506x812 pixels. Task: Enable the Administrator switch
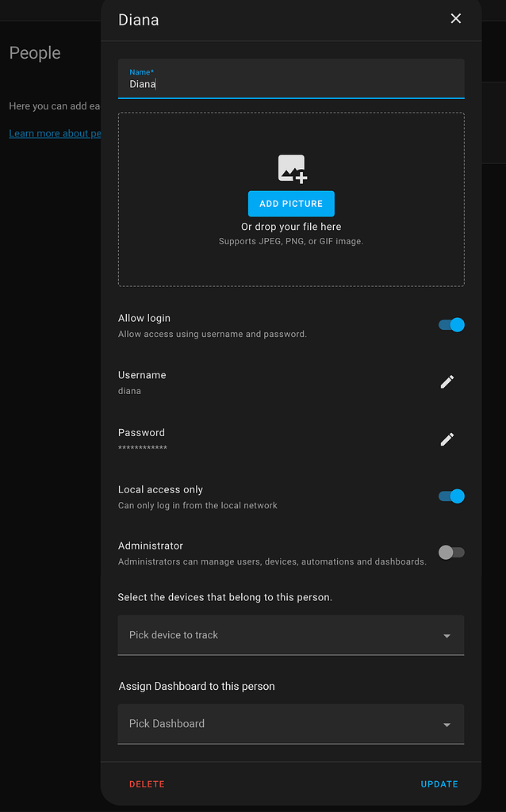click(x=451, y=553)
